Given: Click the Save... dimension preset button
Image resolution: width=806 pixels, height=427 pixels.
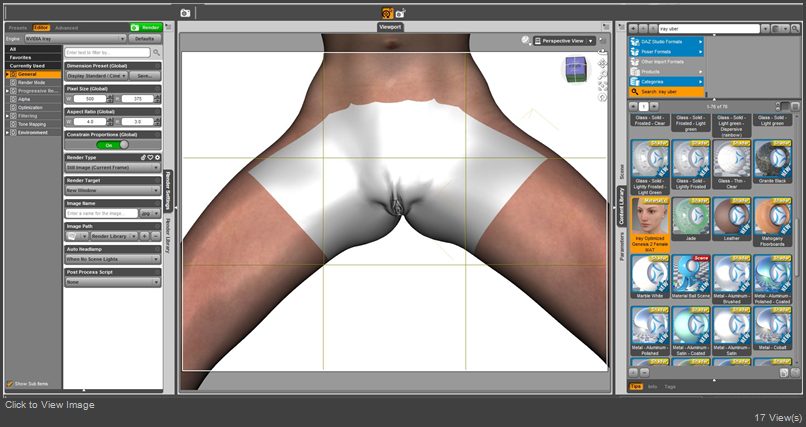Looking at the screenshot, I should [x=145, y=76].
